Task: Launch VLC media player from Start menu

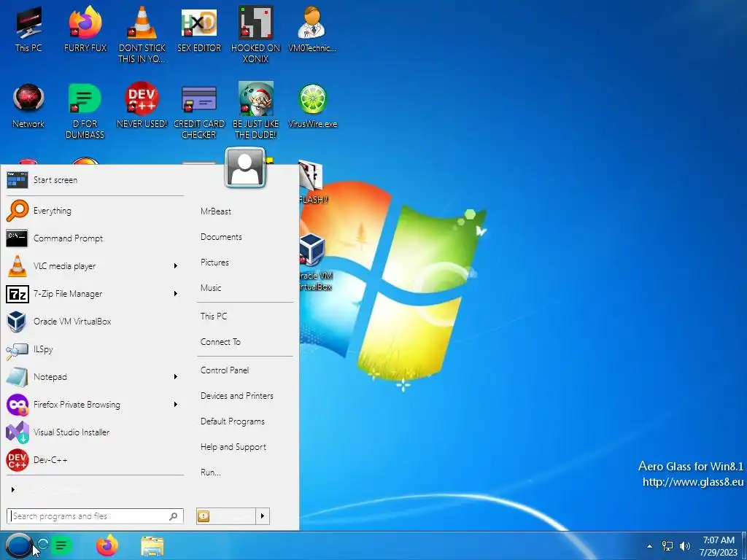Action: point(95,265)
